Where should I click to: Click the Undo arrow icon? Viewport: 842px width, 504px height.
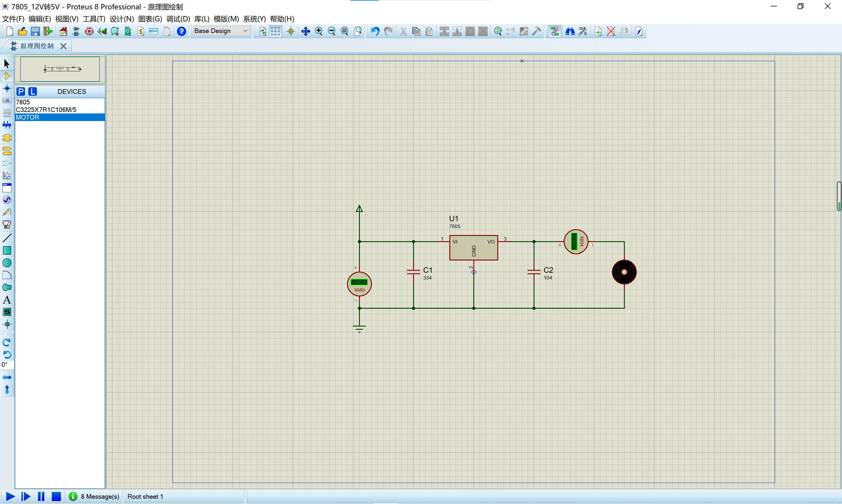375,31
